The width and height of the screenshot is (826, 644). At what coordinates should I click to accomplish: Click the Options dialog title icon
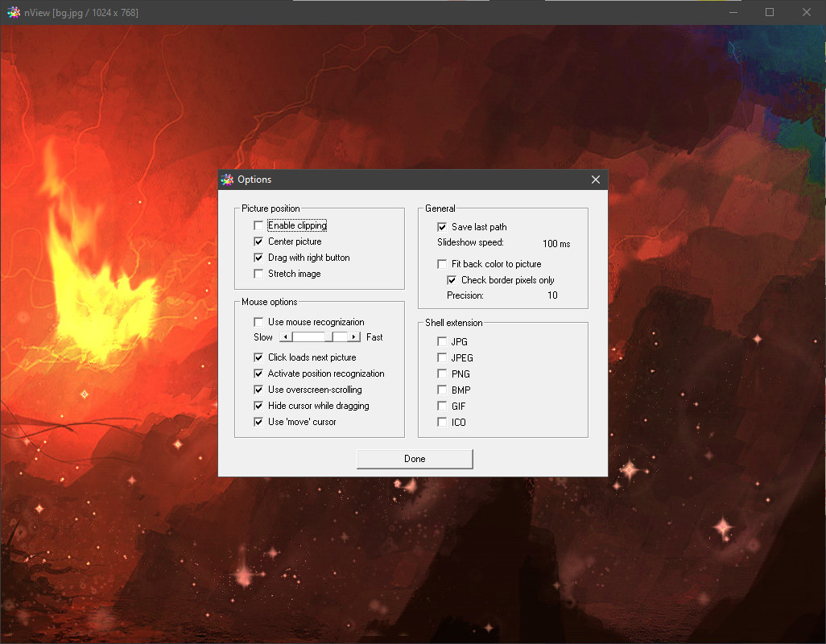(x=227, y=180)
